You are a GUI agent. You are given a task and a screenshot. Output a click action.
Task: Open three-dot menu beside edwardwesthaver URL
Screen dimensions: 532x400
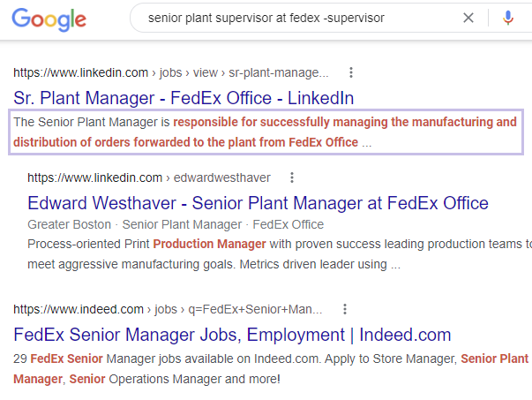coord(292,177)
